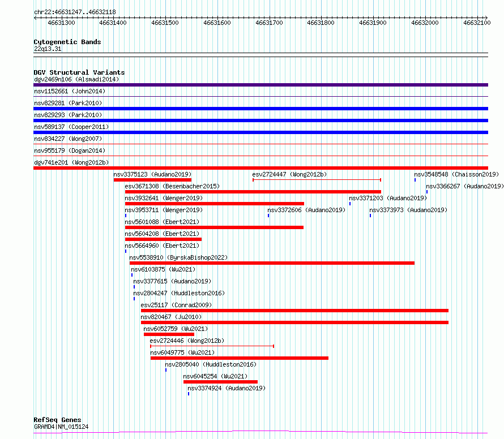This screenshot has height=439, width=504.
Task: Click the red bar under nsv820467
Action: coord(294,322)
